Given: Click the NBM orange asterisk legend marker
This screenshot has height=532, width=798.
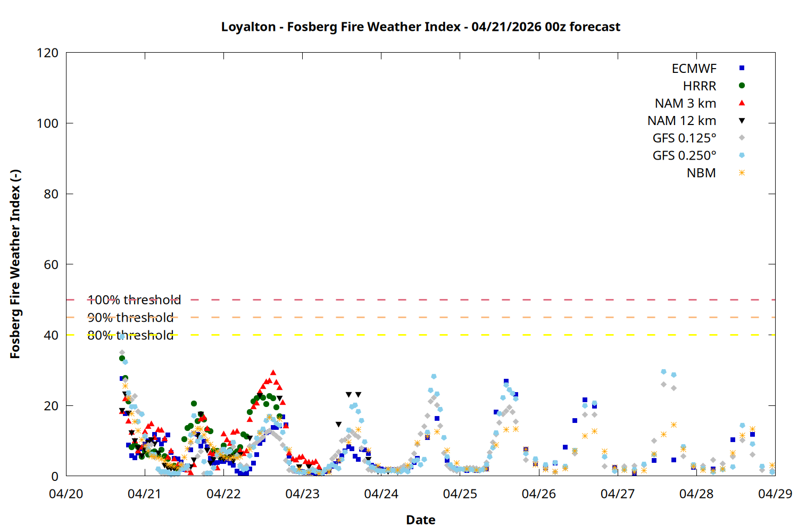Looking at the screenshot, I should click(x=742, y=173).
